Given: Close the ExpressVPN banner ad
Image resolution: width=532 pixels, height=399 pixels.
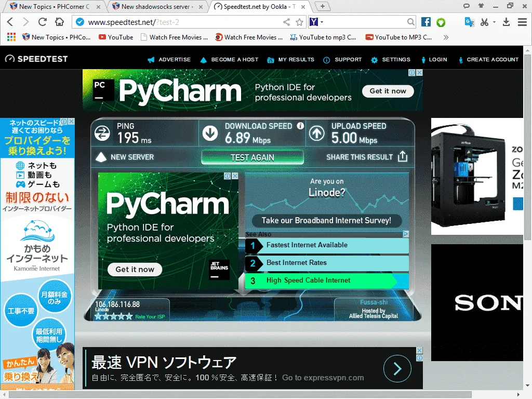Looking at the screenshot, I should coord(419,350).
